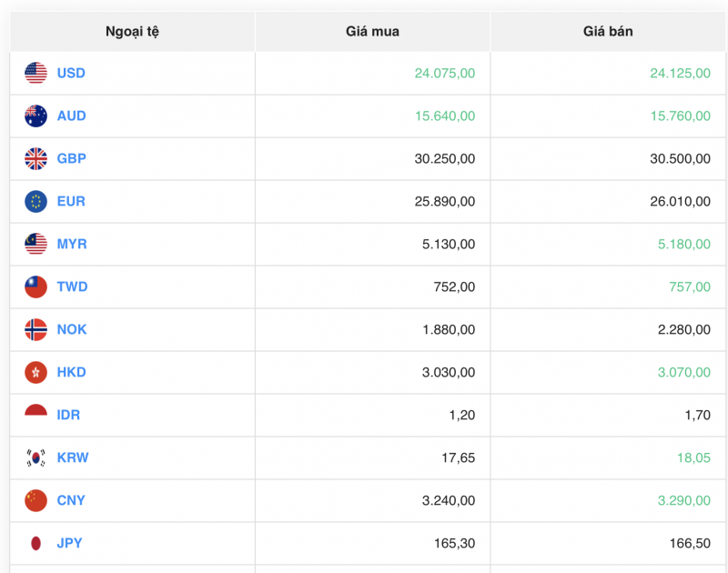Open the USD currency link
This screenshot has height=573, width=728.
(x=69, y=73)
